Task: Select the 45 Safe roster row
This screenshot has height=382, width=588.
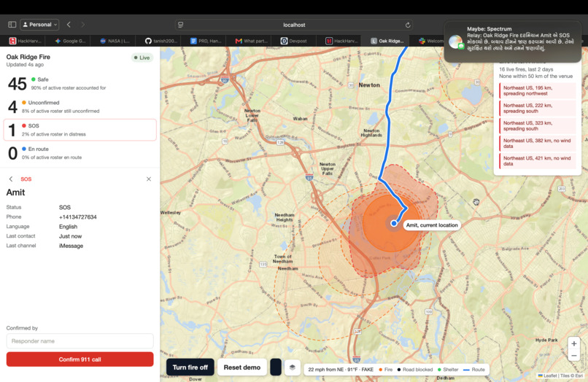Action: [x=80, y=84]
